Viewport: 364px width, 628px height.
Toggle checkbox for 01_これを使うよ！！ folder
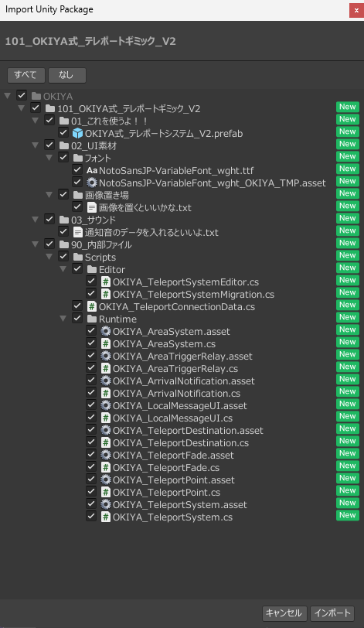(49, 120)
